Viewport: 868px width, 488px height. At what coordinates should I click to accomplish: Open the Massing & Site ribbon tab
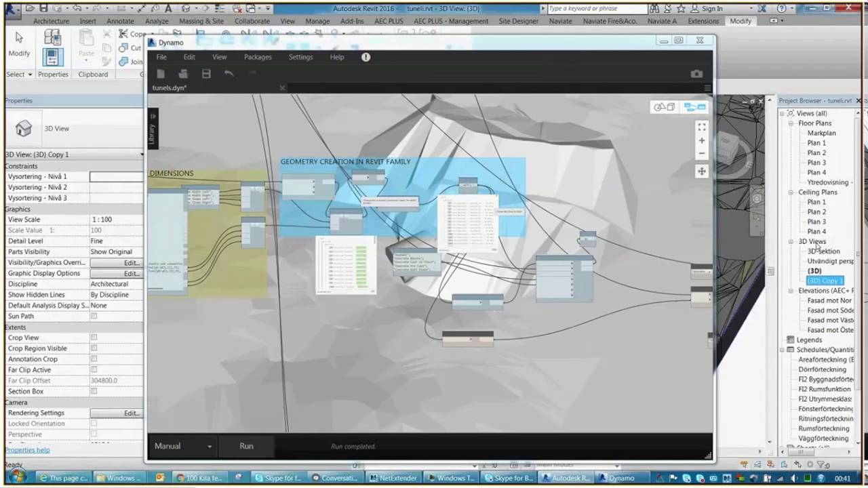[201, 21]
